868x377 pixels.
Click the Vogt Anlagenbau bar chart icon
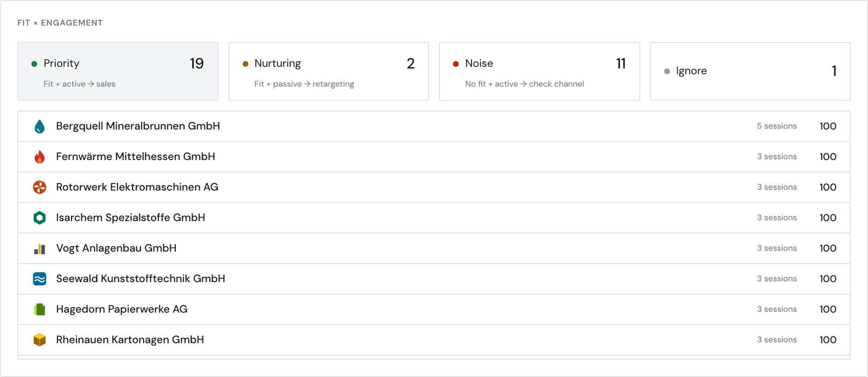[x=40, y=248]
